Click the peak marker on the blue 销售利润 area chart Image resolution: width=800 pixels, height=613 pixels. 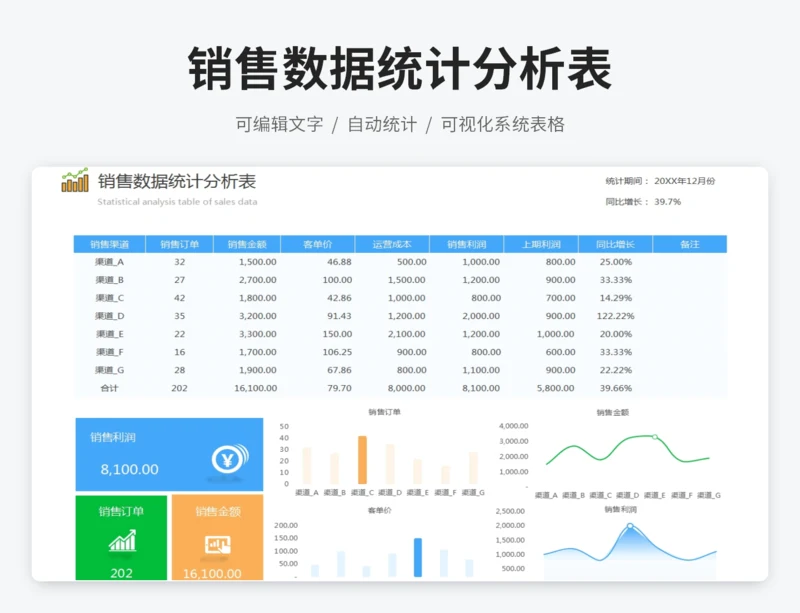(x=630, y=526)
